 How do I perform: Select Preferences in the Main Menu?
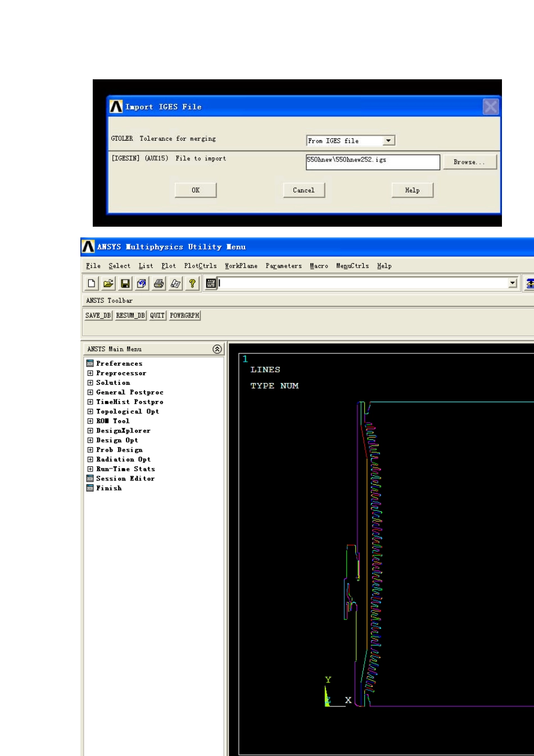(119, 363)
